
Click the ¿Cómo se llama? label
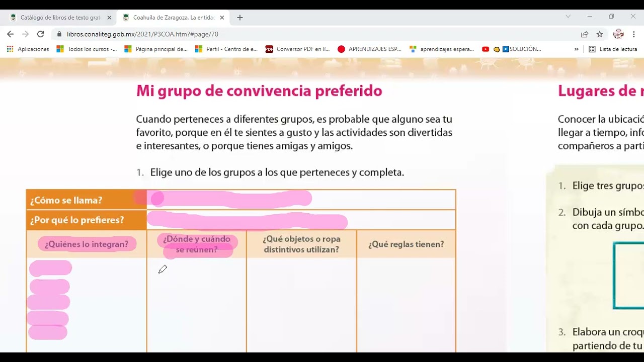pyautogui.click(x=66, y=200)
